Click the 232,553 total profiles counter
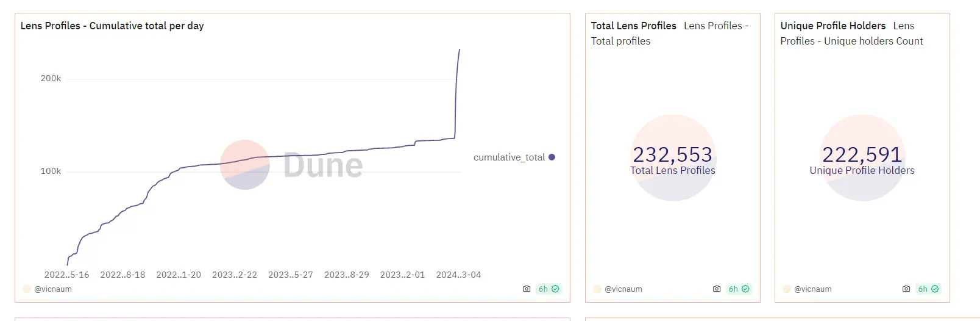 tap(672, 155)
